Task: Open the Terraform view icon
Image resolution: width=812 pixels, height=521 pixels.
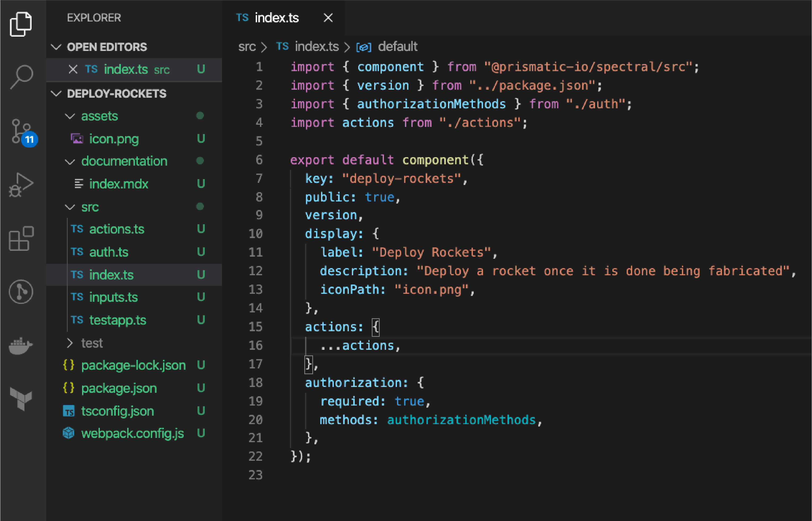Action: pyautogui.click(x=21, y=399)
